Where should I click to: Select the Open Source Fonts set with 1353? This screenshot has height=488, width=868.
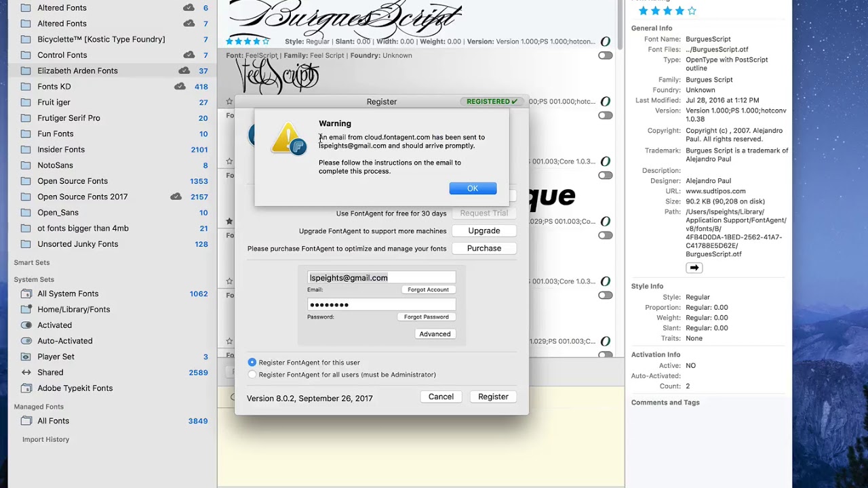(x=73, y=181)
